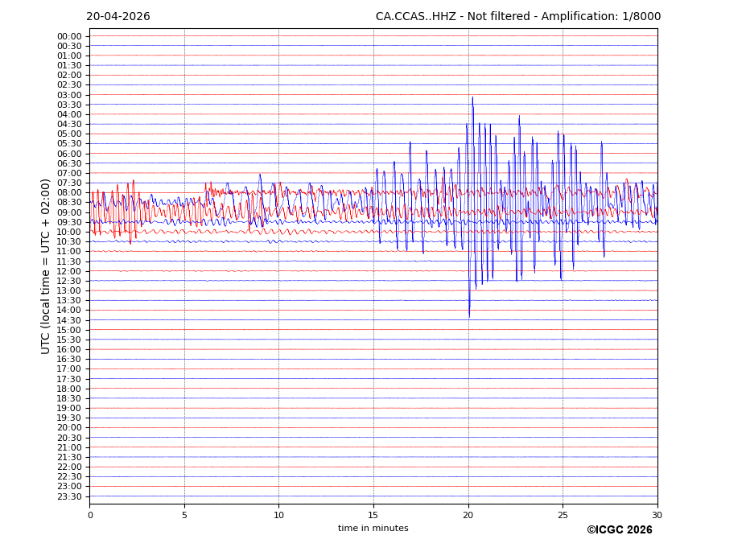This screenshot has height=560, width=746.
Task: Pick the 09:30 time row label
Action: [69, 222]
